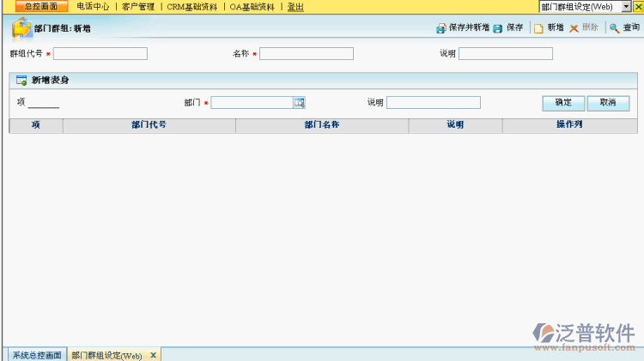Click the 说明 column header

coord(455,125)
